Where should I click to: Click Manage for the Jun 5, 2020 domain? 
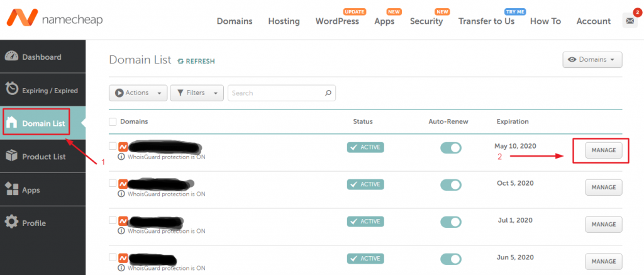(603, 261)
